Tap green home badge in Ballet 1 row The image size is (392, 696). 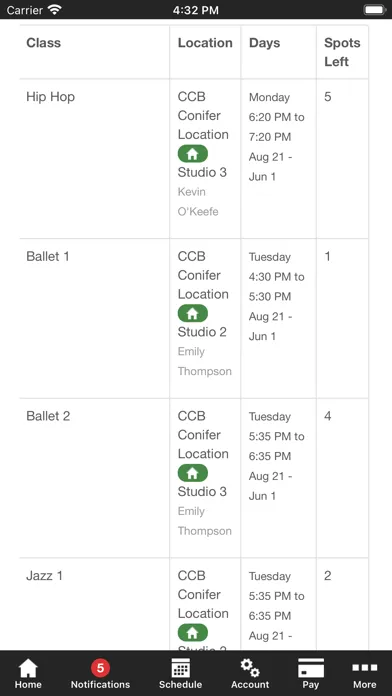point(193,313)
